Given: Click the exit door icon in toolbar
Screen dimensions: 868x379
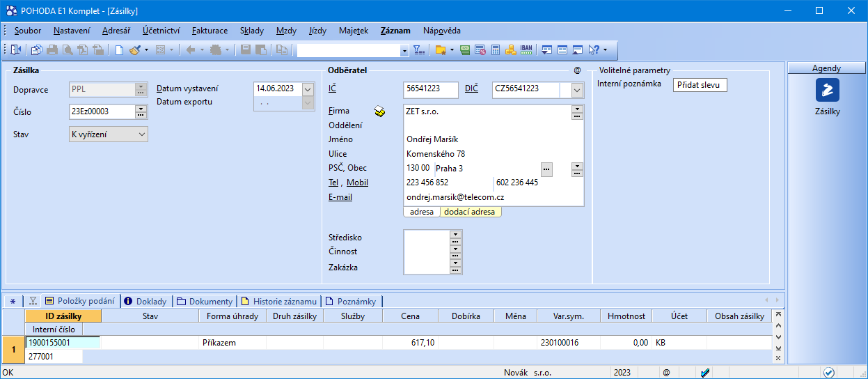Looking at the screenshot, I should coord(15,49).
